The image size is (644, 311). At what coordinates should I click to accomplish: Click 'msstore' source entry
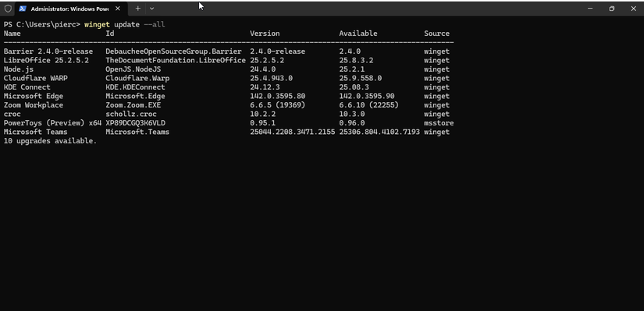[x=439, y=123]
